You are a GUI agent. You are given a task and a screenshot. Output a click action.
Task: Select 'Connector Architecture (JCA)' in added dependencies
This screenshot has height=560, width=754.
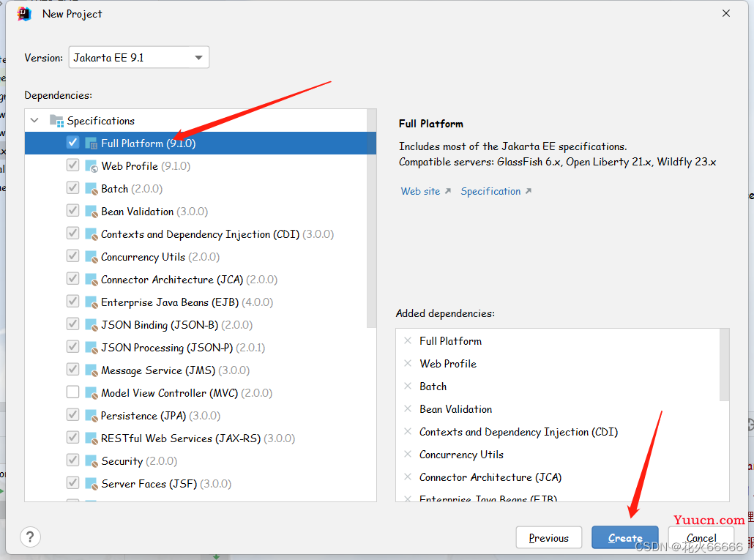point(490,477)
